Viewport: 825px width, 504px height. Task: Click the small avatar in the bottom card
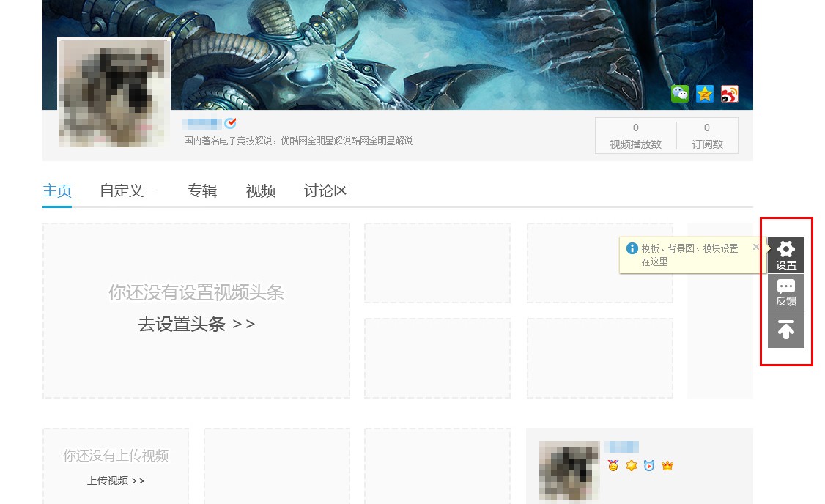click(x=569, y=470)
